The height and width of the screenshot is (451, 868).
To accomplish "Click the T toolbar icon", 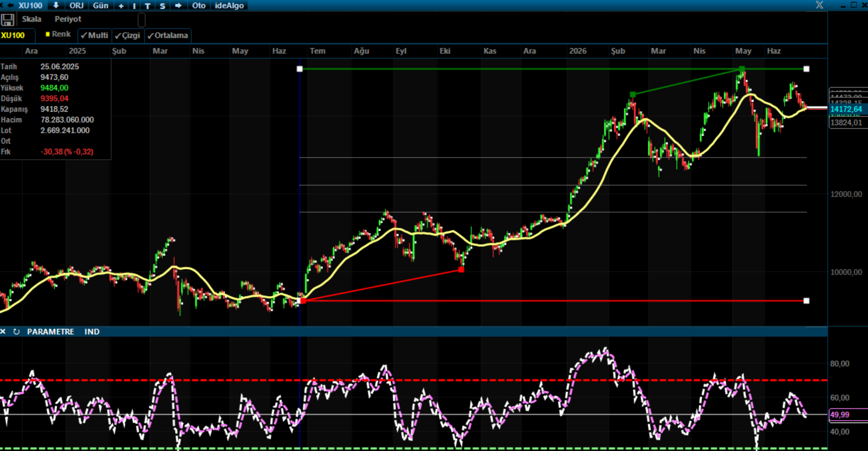I will point(147,6).
